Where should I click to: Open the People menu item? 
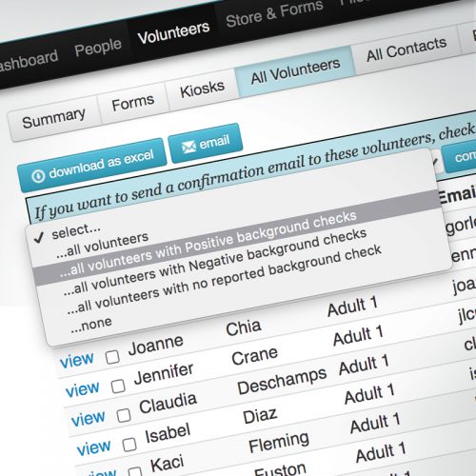pyautogui.click(x=98, y=48)
